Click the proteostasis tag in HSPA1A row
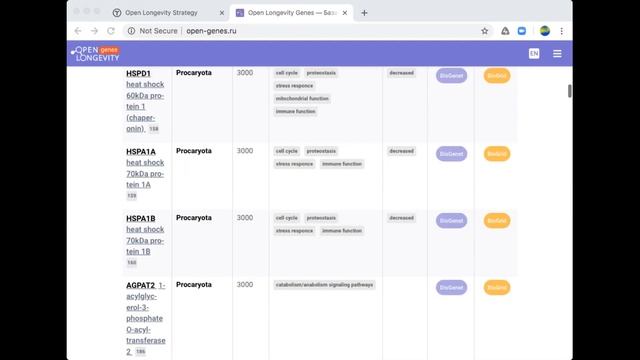Screen dimensions: 640x360 coord(321,151)
